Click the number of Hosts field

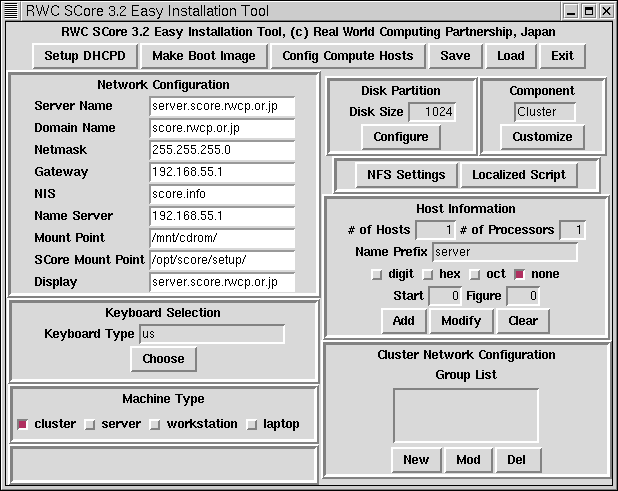coord(435,230)
